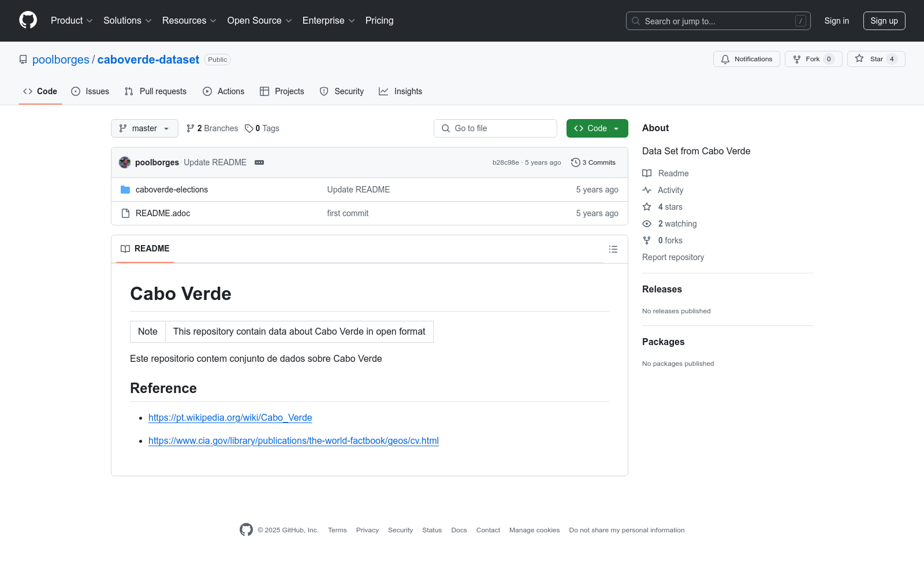Click the GitHub logo in header
This screenshot has width=924, height=578.
[28, 20]
